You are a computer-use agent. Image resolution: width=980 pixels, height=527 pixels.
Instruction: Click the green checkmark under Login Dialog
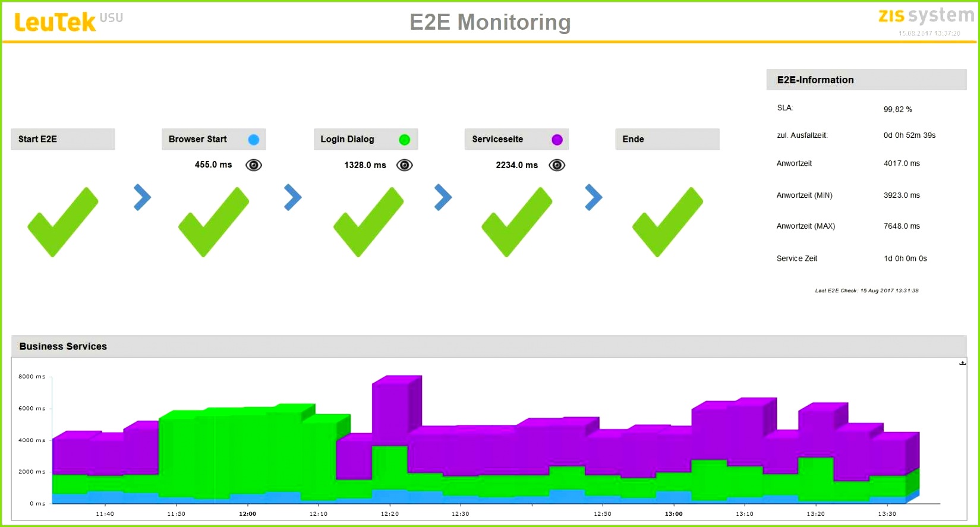coord(368,222)
